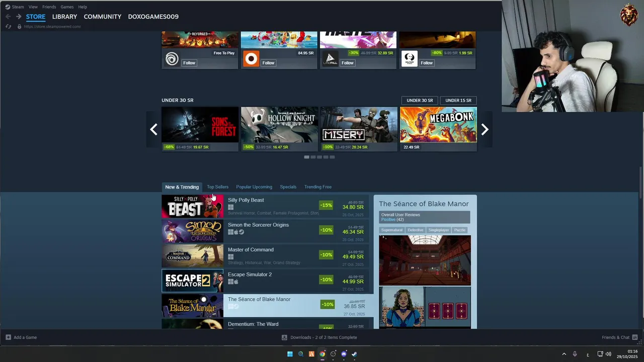
Task: Click the Puzzle tag
Action: (460, 230)
